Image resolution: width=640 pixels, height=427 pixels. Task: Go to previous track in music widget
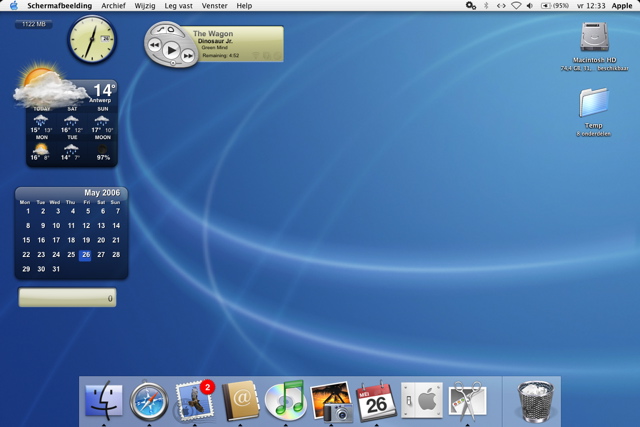155,45
